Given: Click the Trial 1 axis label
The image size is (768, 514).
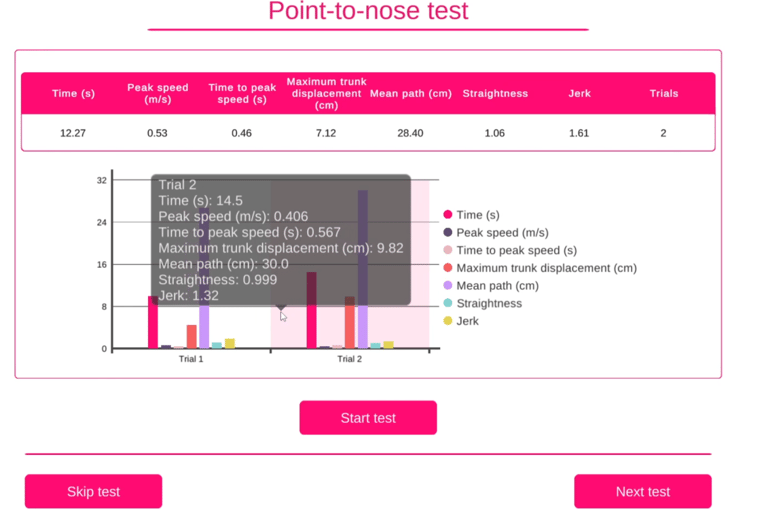Looking at the screenshot, I should coord(191,359).
